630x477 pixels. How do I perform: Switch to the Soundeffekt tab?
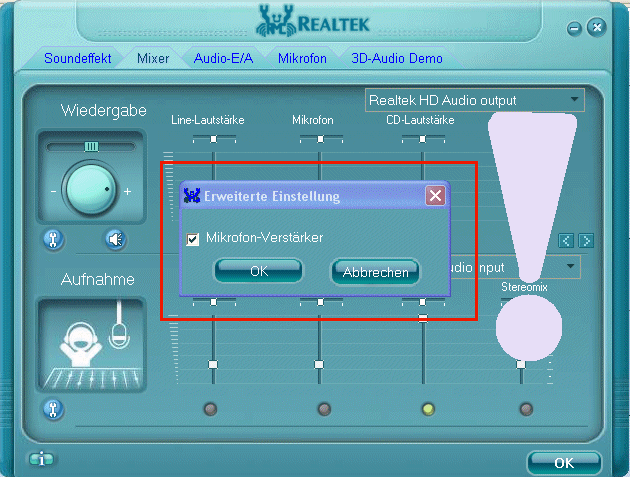(x=78, y=59)
